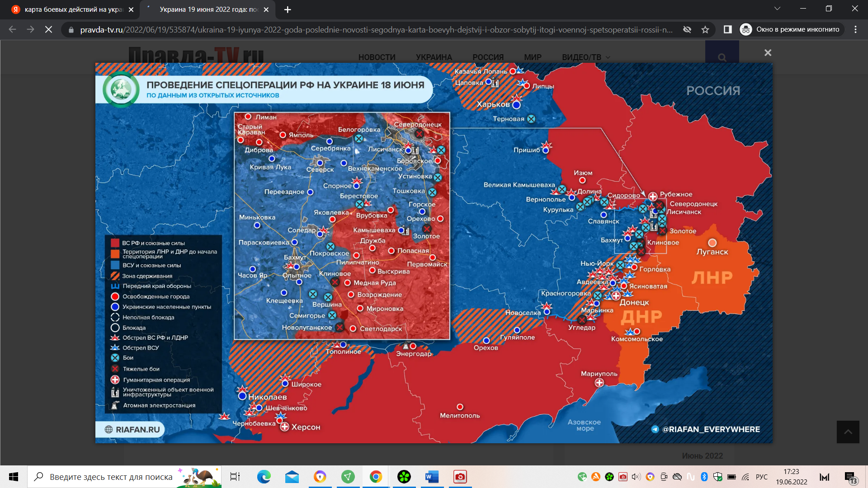View site security lock info

(x=71, y=30)
